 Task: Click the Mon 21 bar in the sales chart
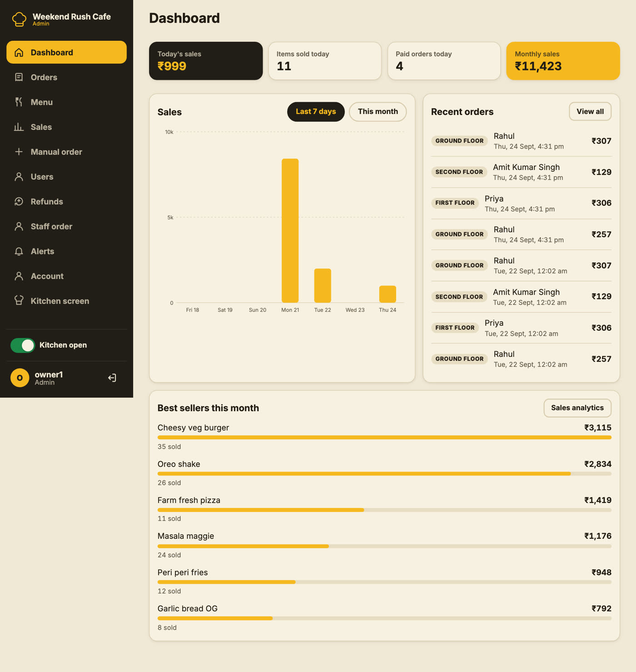pos(290,231)
